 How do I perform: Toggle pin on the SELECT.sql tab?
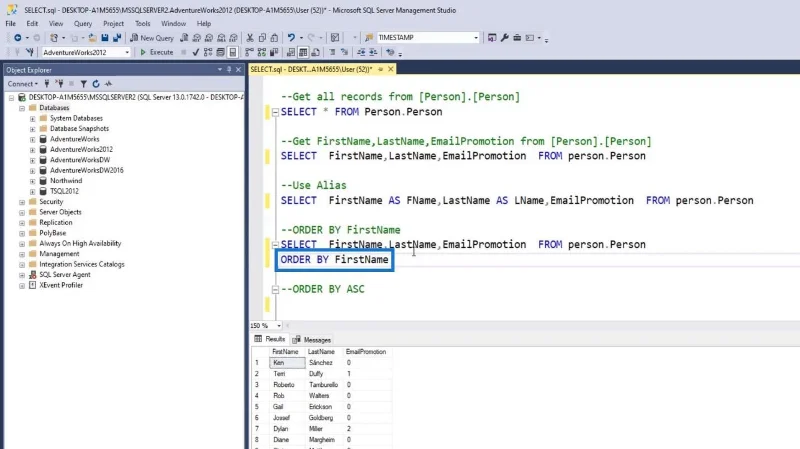pyautogui.click(x=381, y=69)
